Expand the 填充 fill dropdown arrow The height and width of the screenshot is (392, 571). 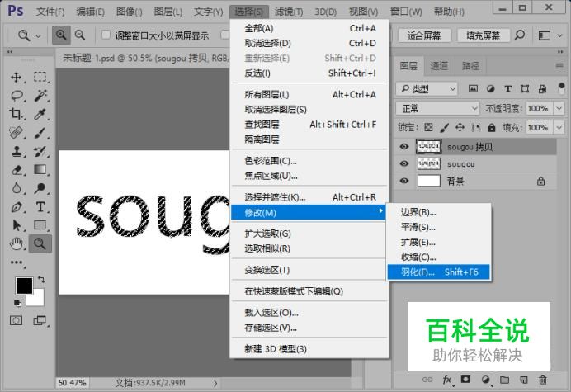point(559,127)
